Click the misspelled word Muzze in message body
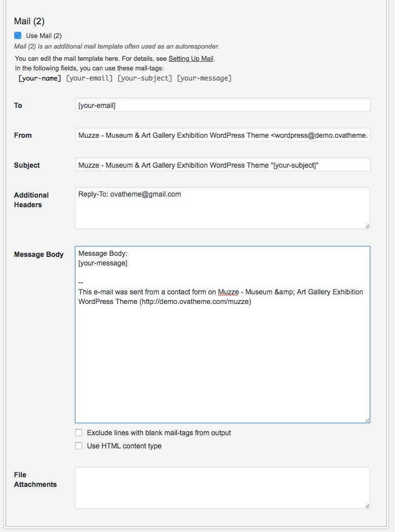 coord(228,292)
